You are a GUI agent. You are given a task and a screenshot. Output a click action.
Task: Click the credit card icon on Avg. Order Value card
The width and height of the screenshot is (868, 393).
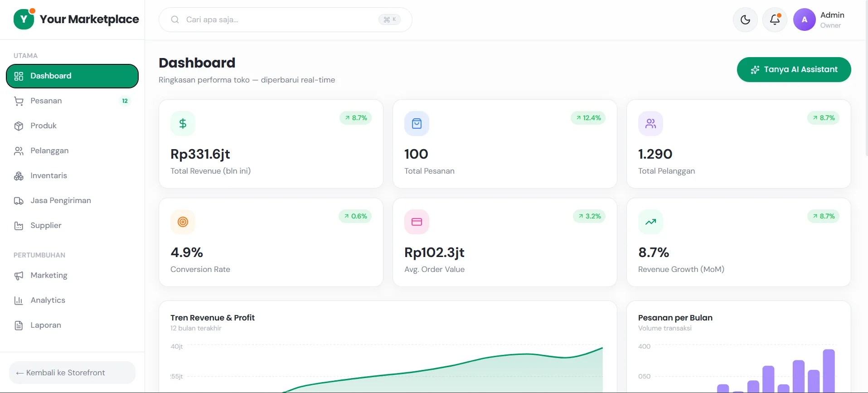tap(417, 222)
